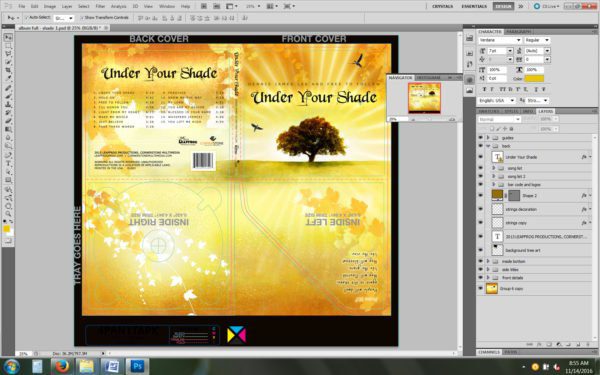Expand the guides layer group
This screenshot has height=375, width=600.
click(488, 137)
